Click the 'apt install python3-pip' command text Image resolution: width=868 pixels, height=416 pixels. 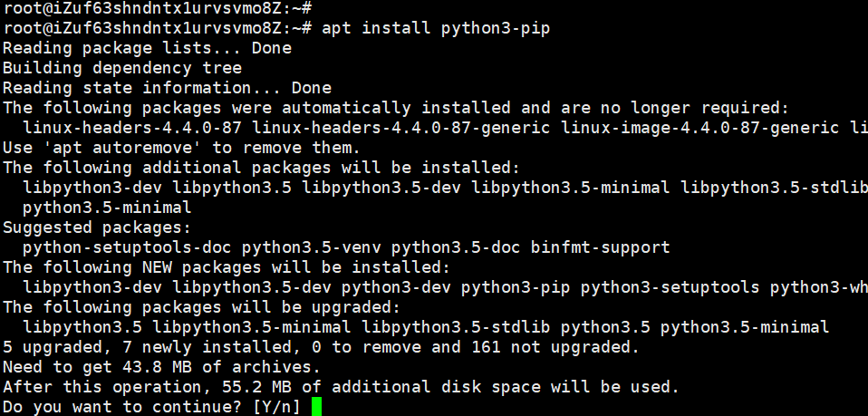point(436,28)
